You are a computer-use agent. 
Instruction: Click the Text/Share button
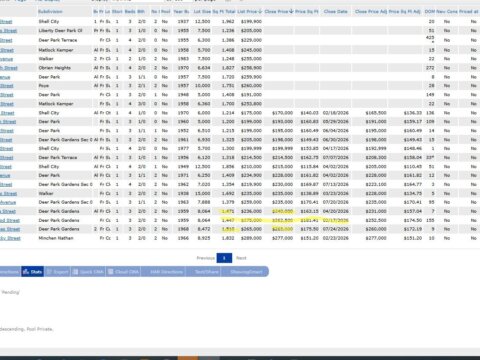[x=207, y=272]
